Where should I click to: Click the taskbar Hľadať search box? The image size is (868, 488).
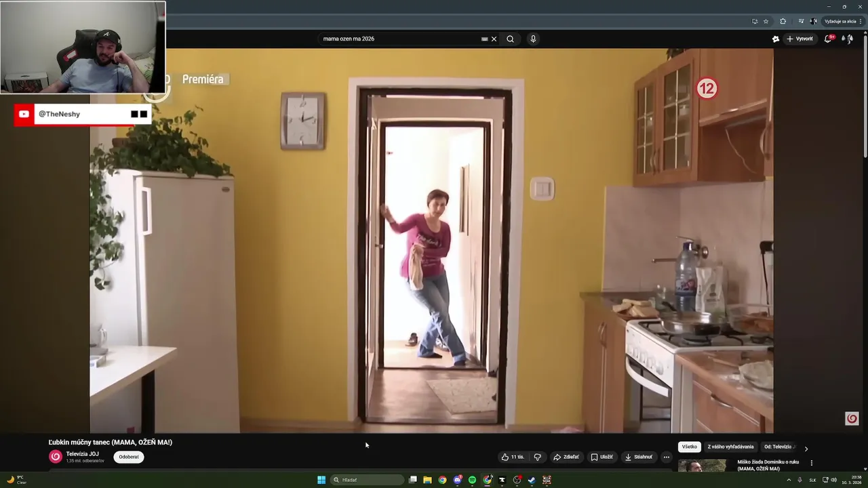367,480
